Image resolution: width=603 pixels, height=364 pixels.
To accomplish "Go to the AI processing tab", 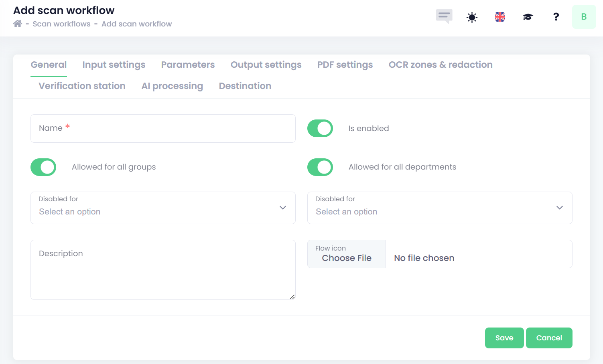I will 172,86.
